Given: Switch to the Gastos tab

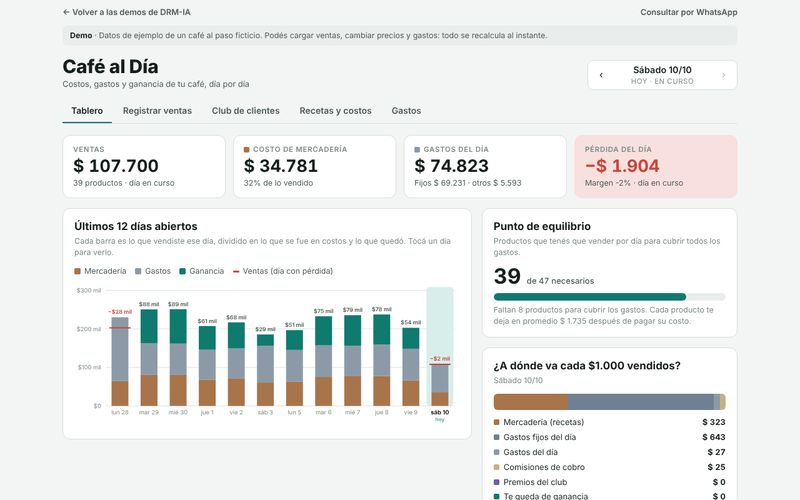Looking at the screenshot, I should 406,111.
